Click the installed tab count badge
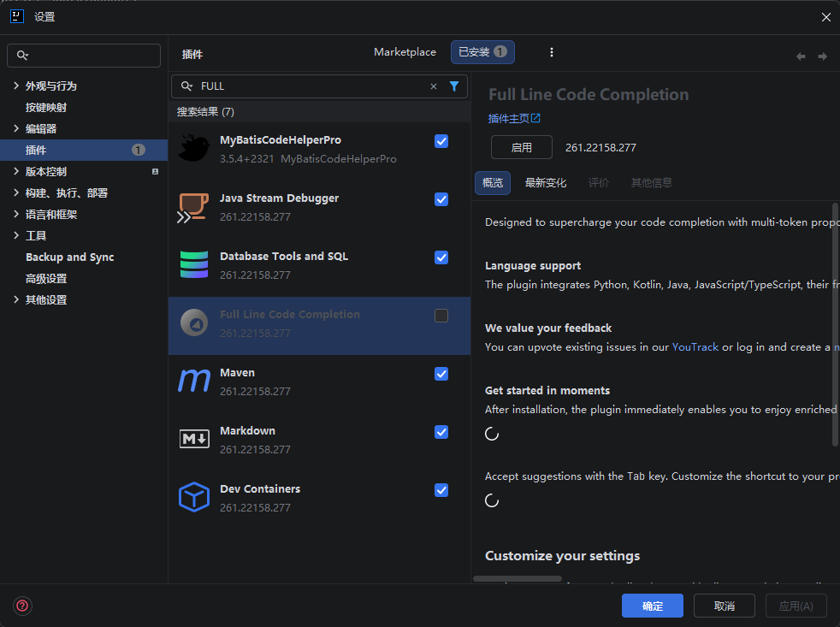840x627 pixels. 500,51
